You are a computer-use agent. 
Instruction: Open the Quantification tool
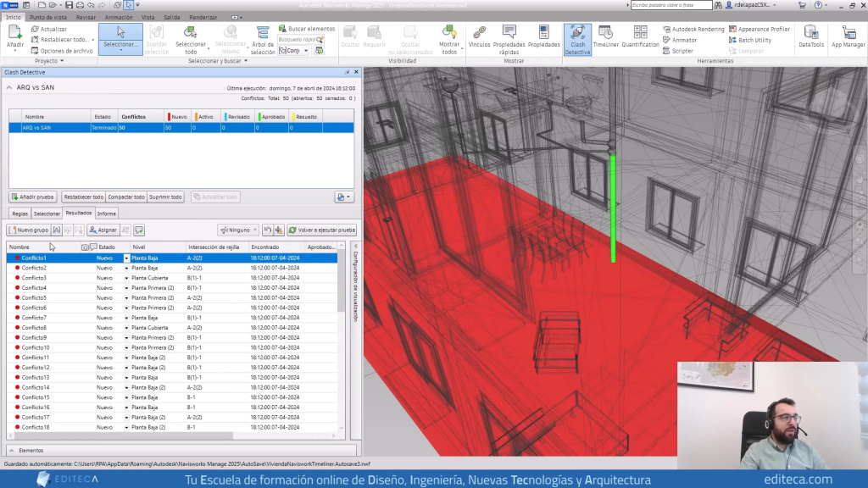(x=640, y=37)
